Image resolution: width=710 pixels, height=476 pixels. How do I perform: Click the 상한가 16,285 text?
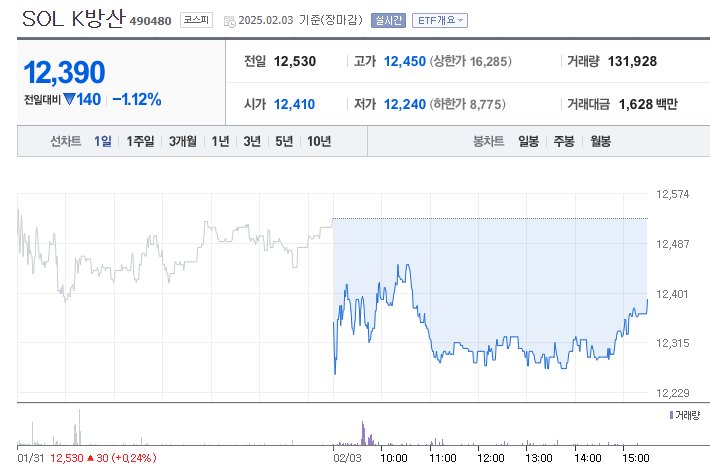(x=470, y=61)
